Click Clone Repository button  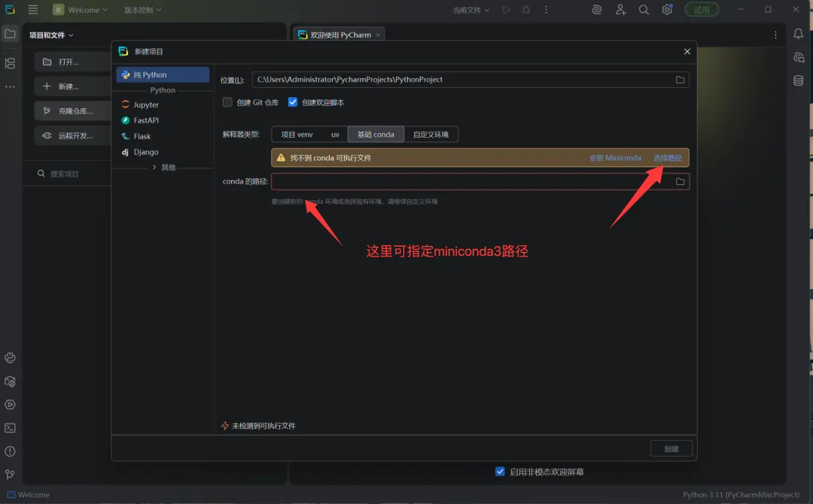(72, 111)
